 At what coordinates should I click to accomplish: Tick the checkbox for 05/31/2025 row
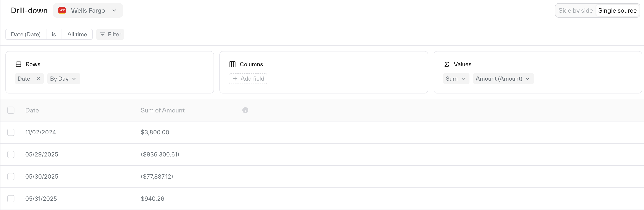[x=11, y=198]
